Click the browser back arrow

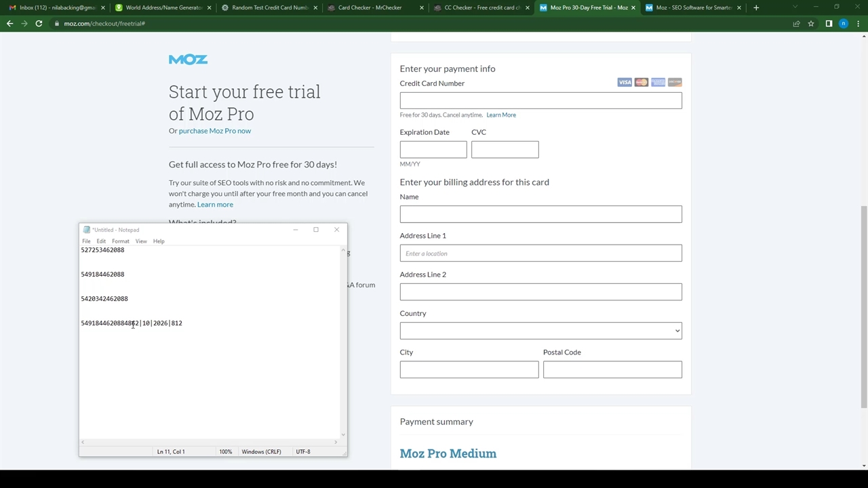pos(9,24)
